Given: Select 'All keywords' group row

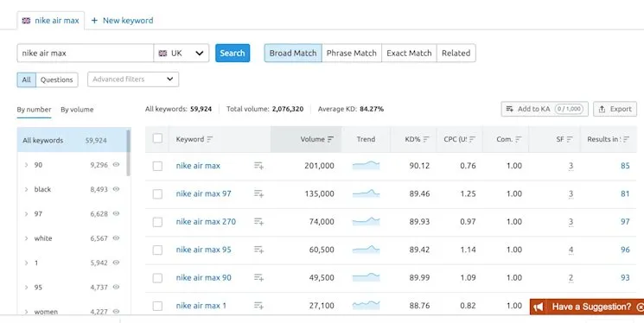Looking at the screenshot, I should pos(72,140).
